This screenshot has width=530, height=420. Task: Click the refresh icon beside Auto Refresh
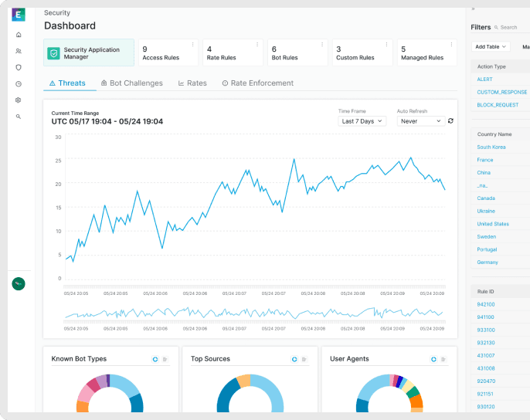click(450, 121)
